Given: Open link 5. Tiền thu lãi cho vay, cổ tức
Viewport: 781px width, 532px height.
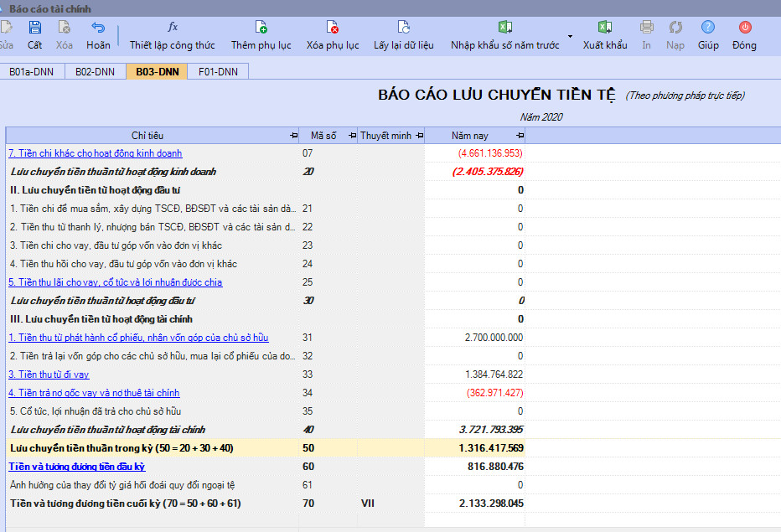Looking at the screenshot, I should pyautogui.click(x=115, y=282).
